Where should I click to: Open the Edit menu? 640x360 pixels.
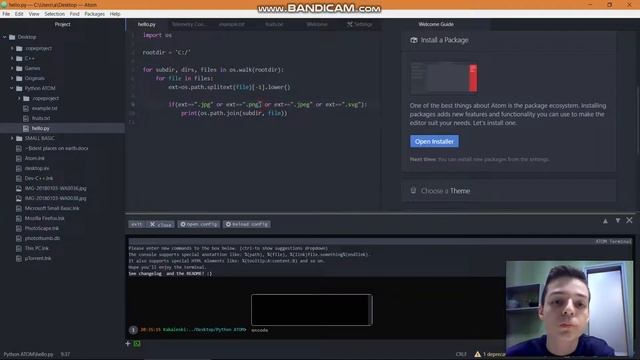19,14
